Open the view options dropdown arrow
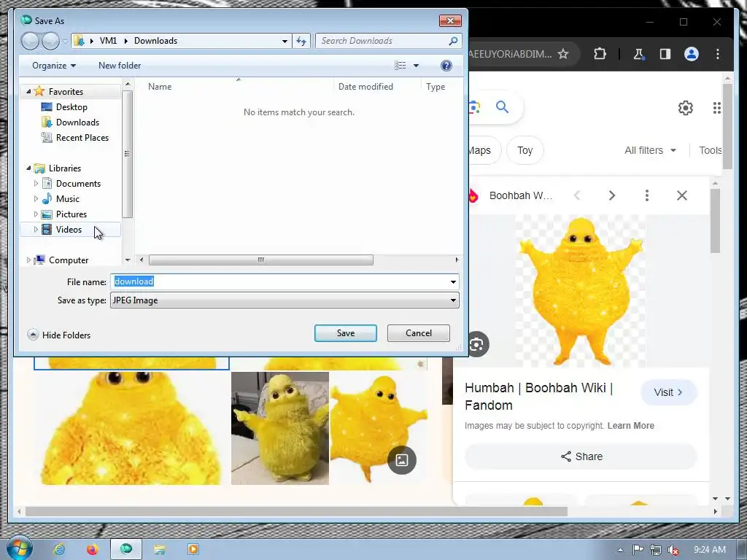The image size is (747, 560). [x=416, y=66]
